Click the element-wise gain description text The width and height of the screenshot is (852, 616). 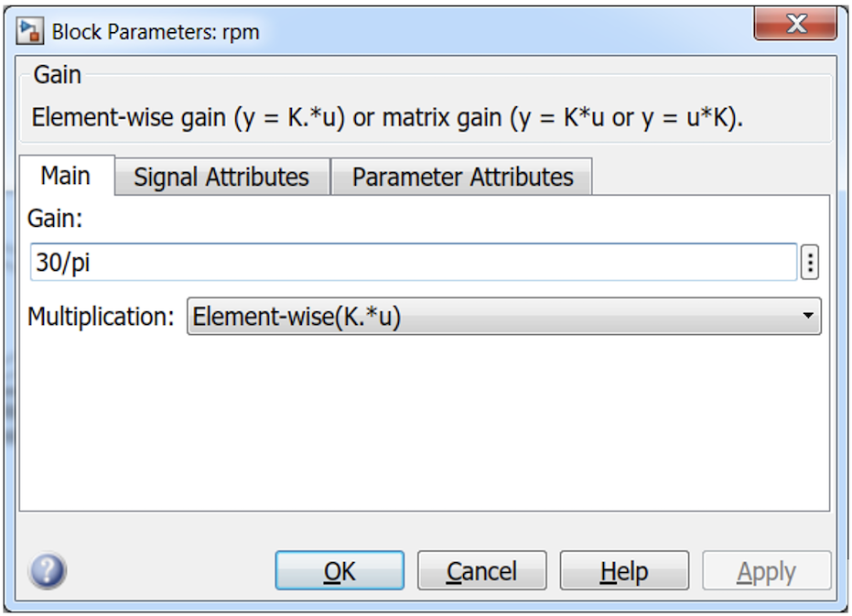387,118
